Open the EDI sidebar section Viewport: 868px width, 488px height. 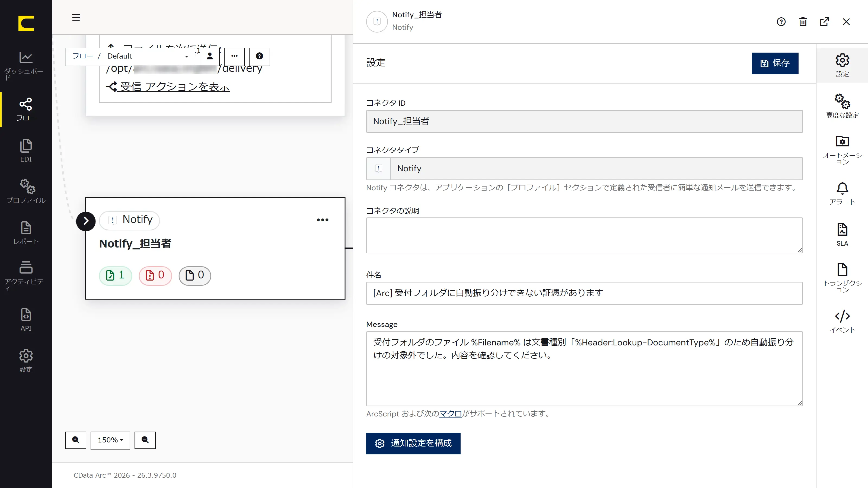click(x=26, y=150)
